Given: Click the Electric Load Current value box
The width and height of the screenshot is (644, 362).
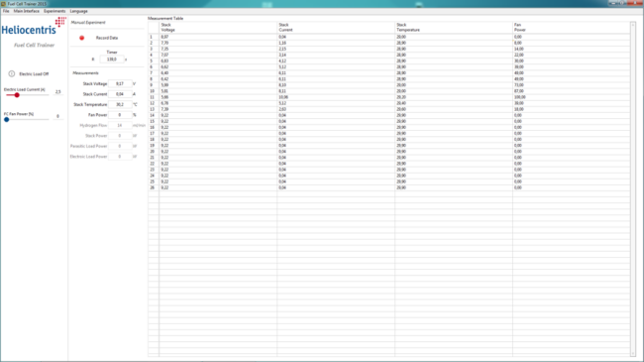Looking at the screenshot, I should [x=58, y=91].
